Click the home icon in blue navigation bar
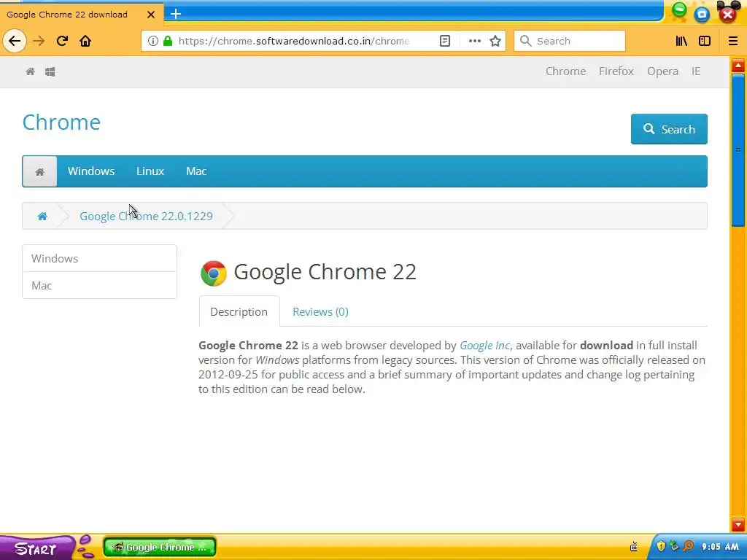 tap(39, 171)
